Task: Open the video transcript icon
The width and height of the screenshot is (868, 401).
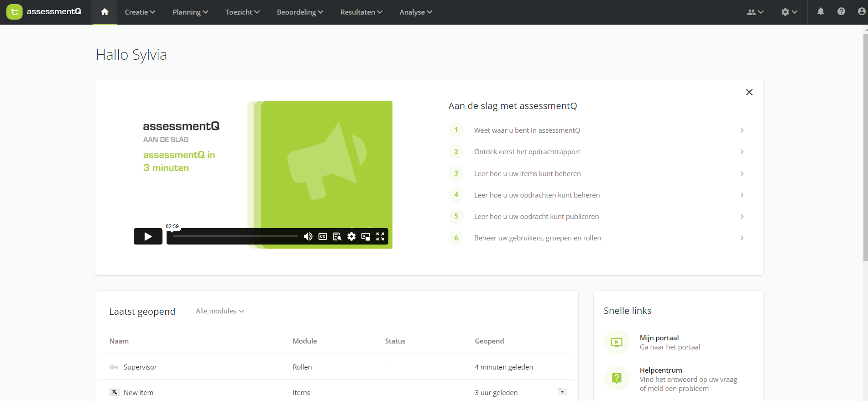Action: pos(337,236)
